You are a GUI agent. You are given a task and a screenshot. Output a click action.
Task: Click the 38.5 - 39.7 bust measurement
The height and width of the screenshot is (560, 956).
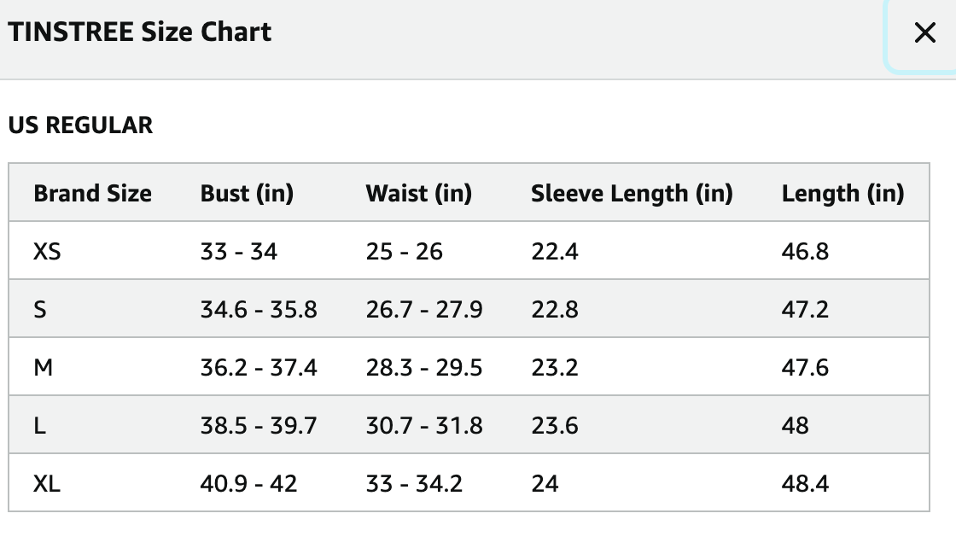point(259,426)
